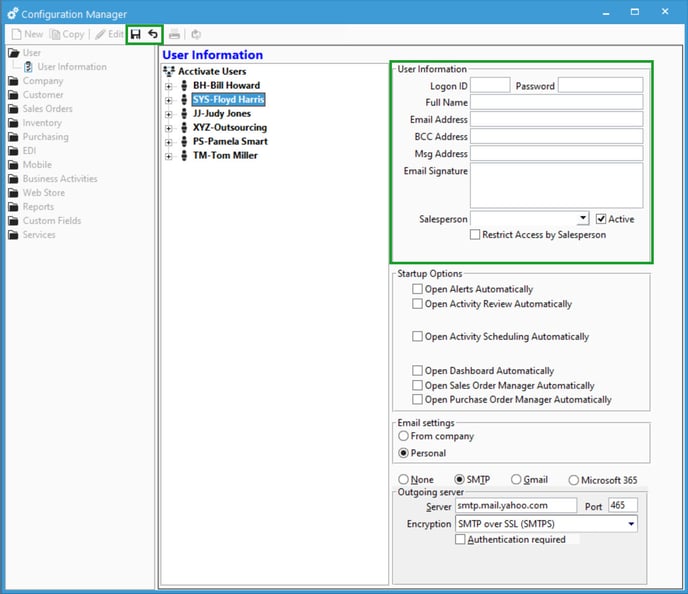Enable Open Purchase Order Manager Automatically
Viewport: 688px width, 594px height.
point(417,399)
